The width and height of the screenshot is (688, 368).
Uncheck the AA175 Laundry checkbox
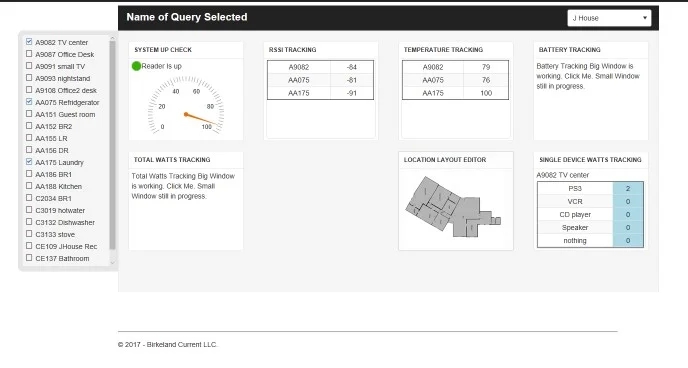pos(29,162)
